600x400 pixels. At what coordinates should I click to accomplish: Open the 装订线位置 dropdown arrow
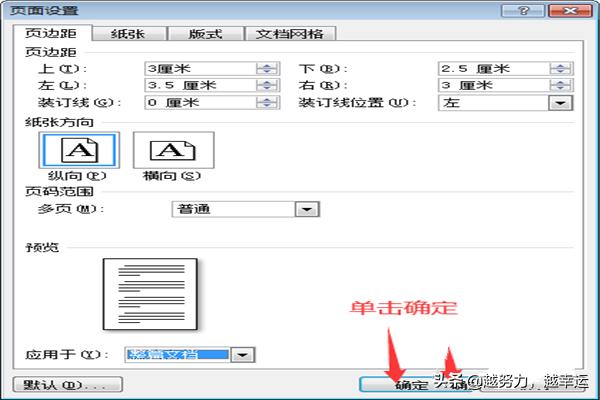point(561,103)
